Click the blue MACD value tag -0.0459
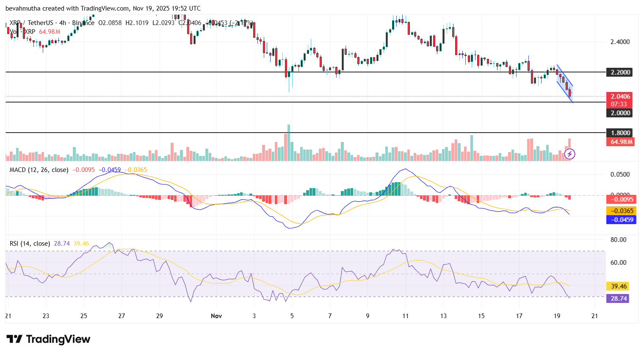This screenshot has height=355, width=644. click(x=621, y=219)
